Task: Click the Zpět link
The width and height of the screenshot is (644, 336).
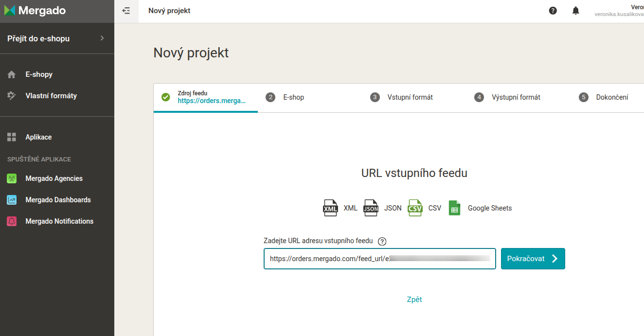Action: coord(414,300)
